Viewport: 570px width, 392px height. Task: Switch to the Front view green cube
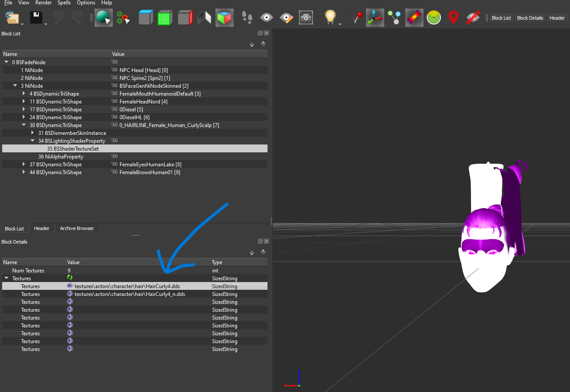point(165,18)
